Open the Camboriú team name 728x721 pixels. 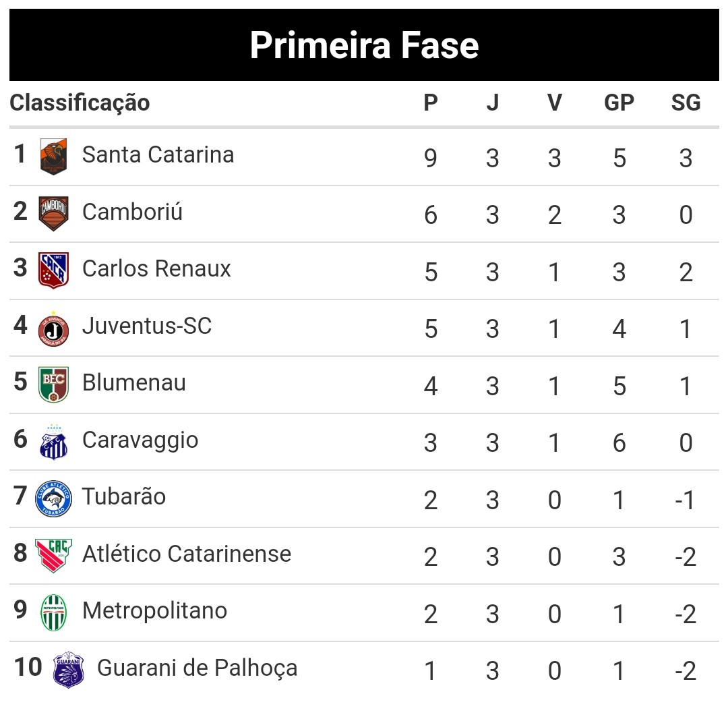coord(132,212)
